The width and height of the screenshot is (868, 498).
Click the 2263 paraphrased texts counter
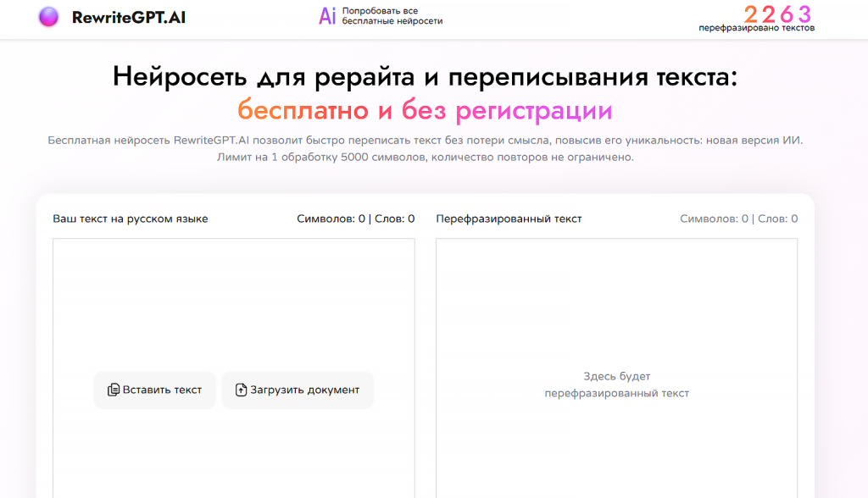coord(777,14)
